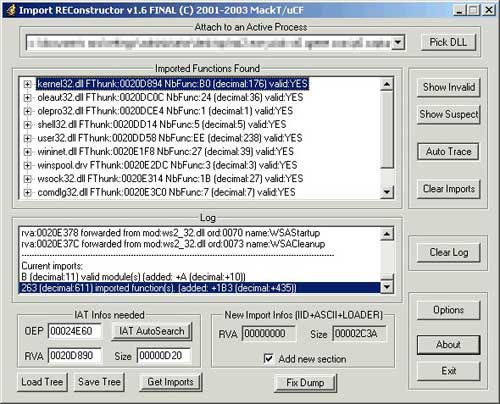Screen dimensions: 500x404
Task: Click the log scrollbar up arrow
Action: point(387,234)
